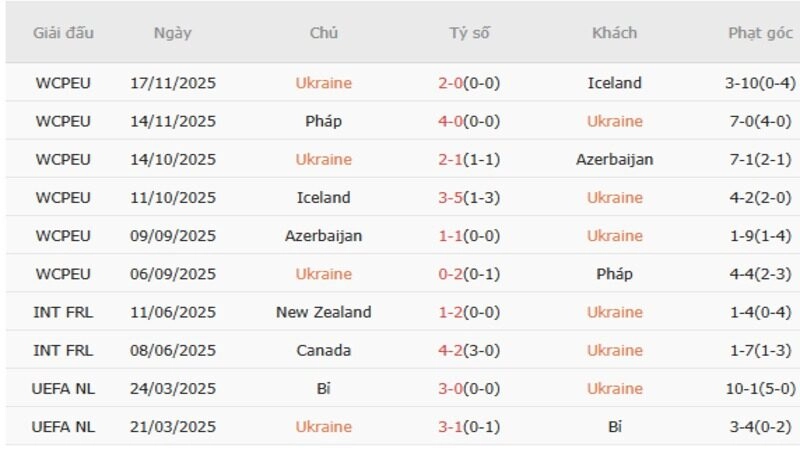
Task: Open Azerbaijan away team link on 14/10/2025
Action: 614,159
